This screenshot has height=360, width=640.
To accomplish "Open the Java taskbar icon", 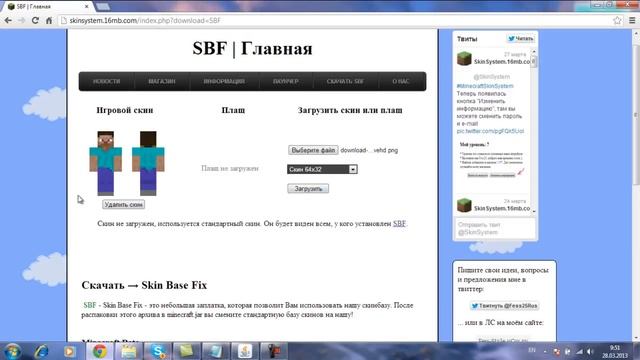I will pos(244,351).
